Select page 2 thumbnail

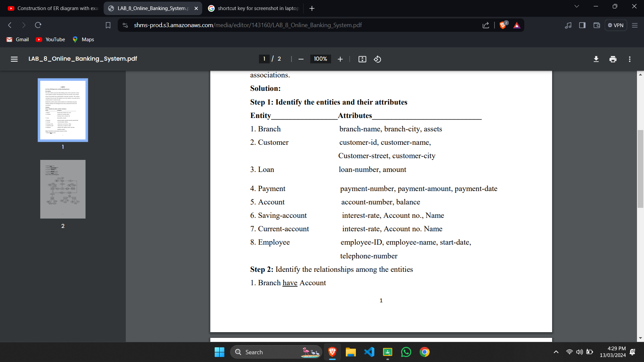coord(63,189)
